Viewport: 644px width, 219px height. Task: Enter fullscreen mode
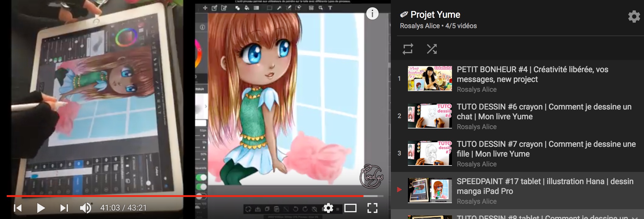coord(372,208)
